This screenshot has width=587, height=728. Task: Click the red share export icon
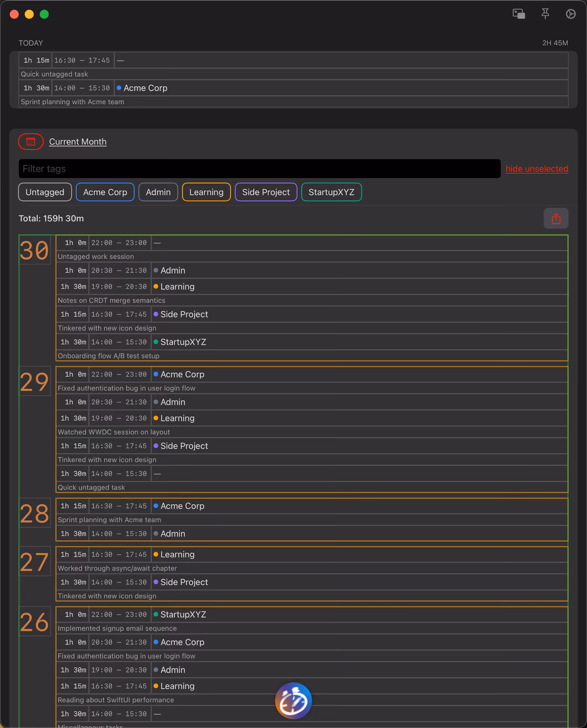(556, 219)
